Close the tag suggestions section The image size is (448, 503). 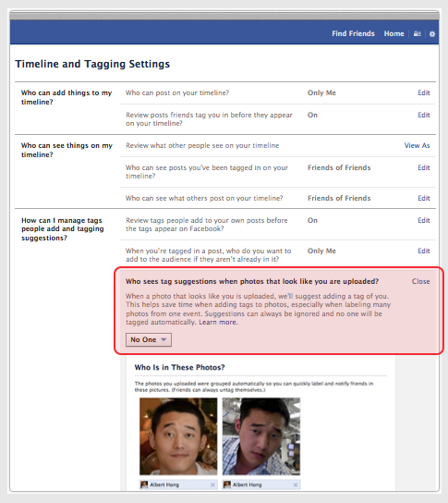[x=421, y=281]
